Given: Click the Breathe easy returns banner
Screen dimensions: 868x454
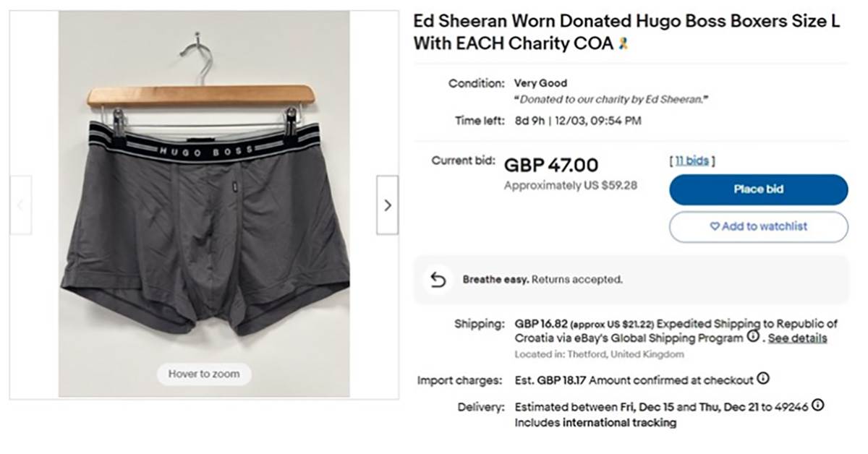Looking at the screenshot, I should click(x=630, y=279).
